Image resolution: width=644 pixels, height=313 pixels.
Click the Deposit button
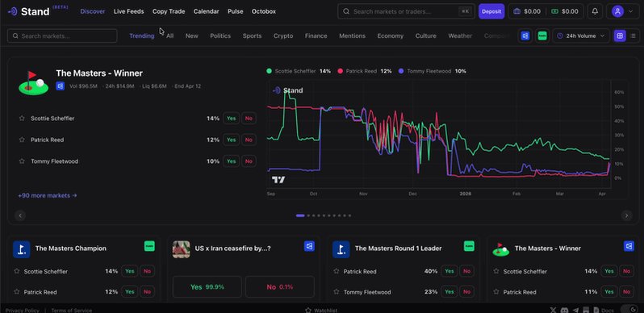(x=491, y=11)
